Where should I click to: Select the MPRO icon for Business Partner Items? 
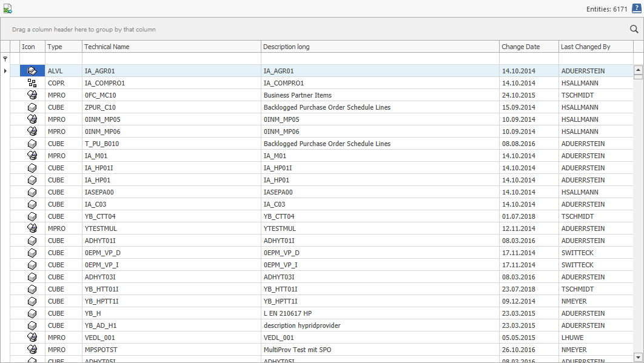32,95
